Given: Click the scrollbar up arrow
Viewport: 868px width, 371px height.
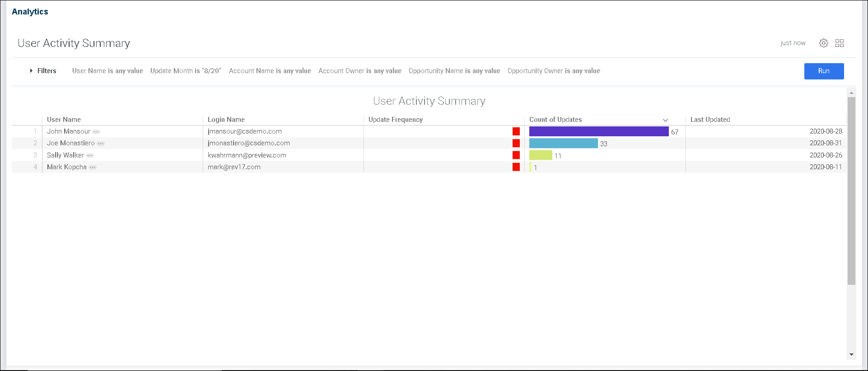Looking at the screenshot, I should click(x=851, y=93).
